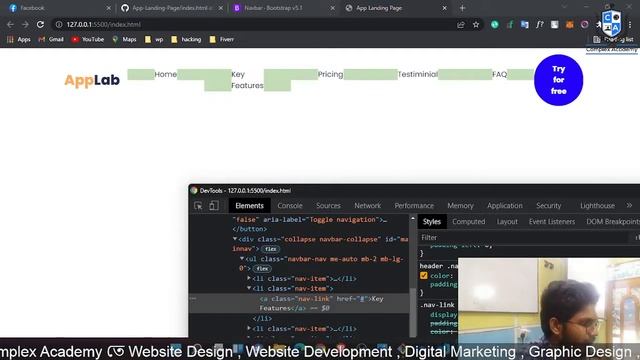Click flex badge on navbar-collapse div
The width and height of the screenshot is (640, 360).
[x=270, y=249]
